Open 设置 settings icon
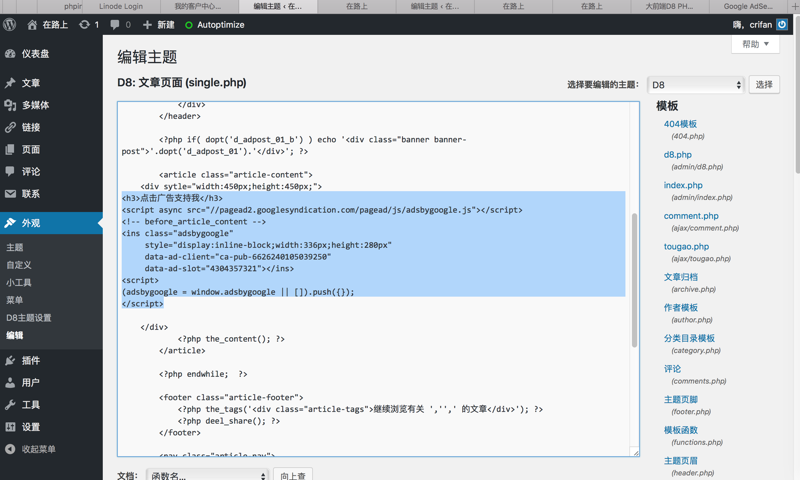The image size is (800, 480). click(x=10, y=427)
